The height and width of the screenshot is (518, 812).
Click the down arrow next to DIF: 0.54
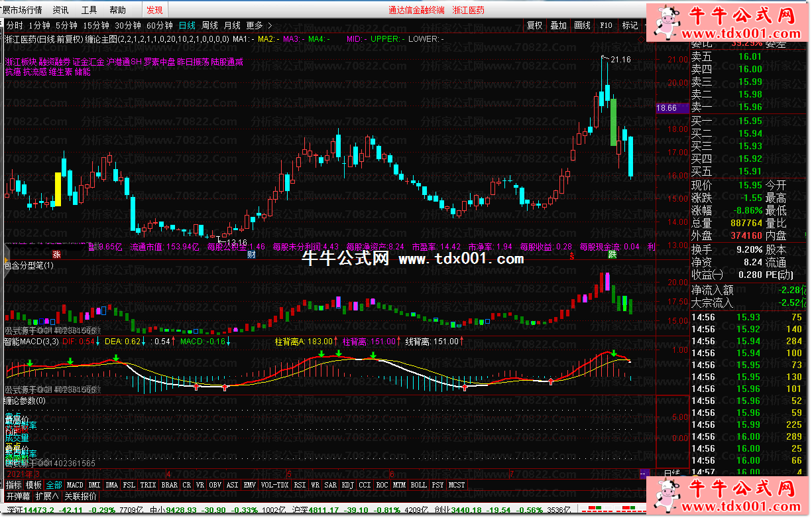coord(98,342)
